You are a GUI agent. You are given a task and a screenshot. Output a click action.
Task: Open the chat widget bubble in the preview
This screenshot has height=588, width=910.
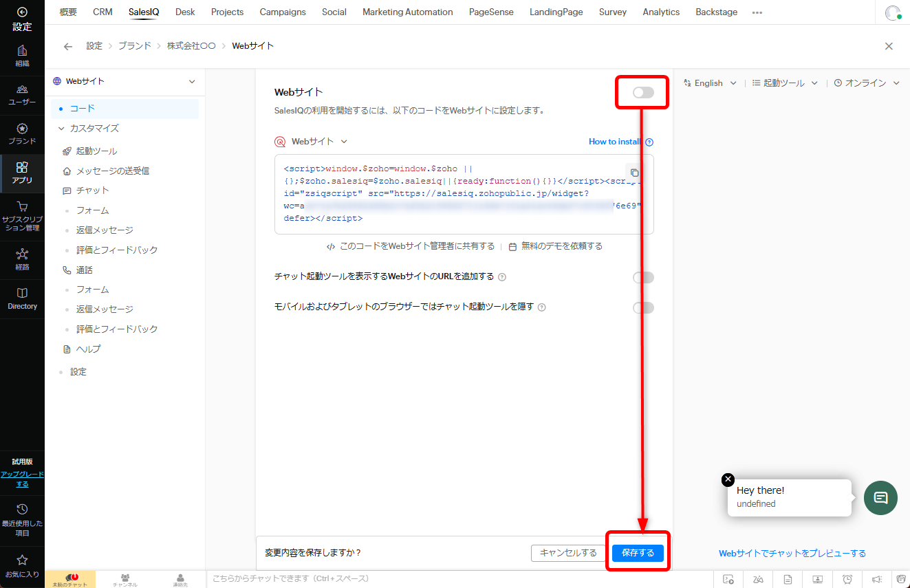pyautogui.click(x=881, y=497)
